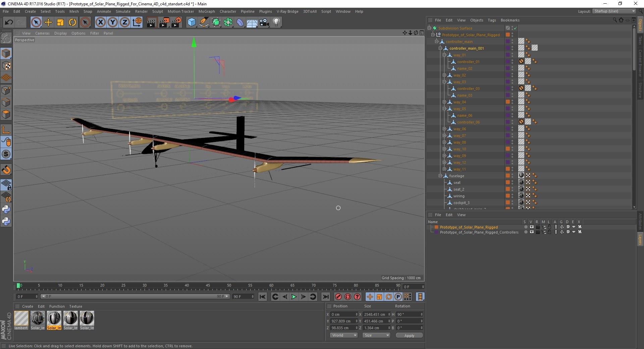Open the MoGraph menu
This screenshot has width=644, height=349.
pos(207,11)
